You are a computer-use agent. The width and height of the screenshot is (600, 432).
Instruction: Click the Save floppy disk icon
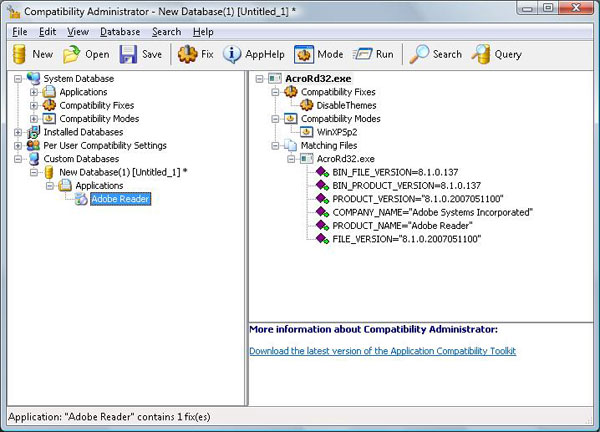point(128,54)
